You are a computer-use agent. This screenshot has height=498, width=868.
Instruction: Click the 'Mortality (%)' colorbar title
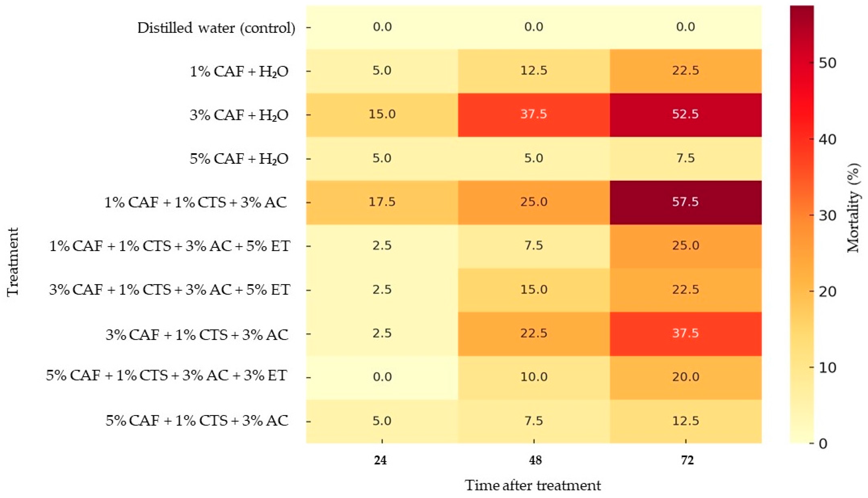click(x=853, y=208)
